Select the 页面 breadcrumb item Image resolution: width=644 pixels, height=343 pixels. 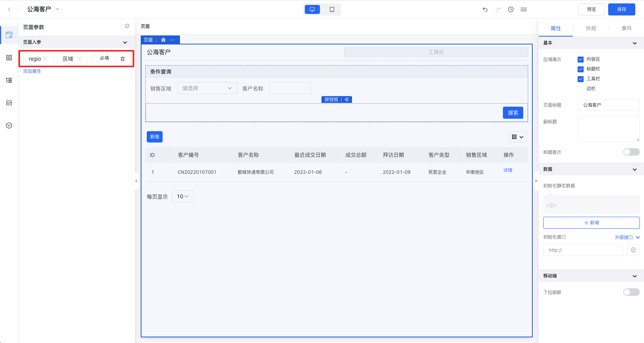[145, 26]
